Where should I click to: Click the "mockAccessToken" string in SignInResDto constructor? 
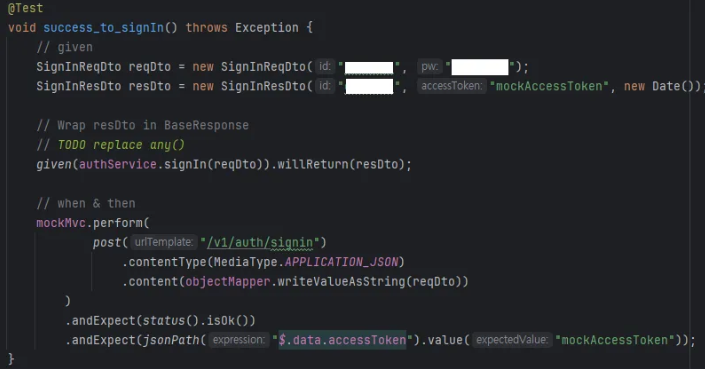click(549, 86)
